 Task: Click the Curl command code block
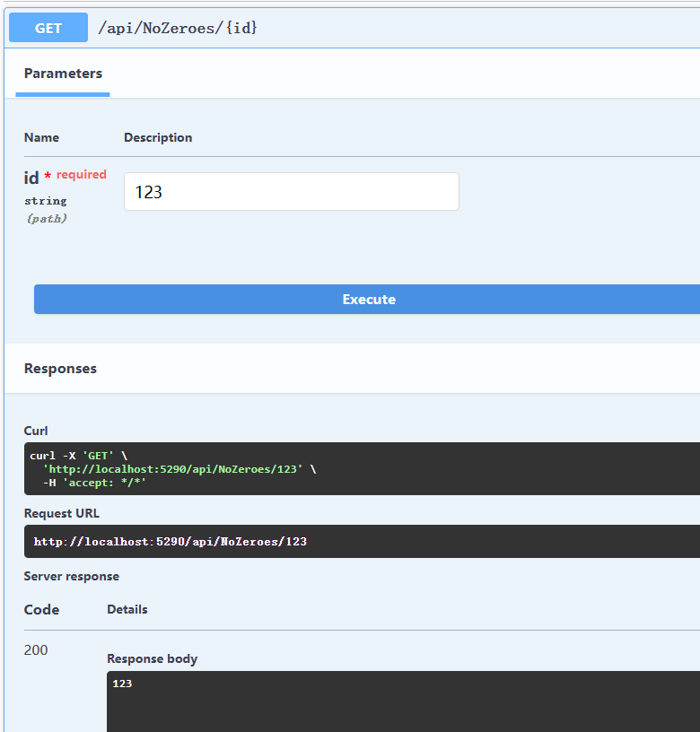tap(362, 468)
